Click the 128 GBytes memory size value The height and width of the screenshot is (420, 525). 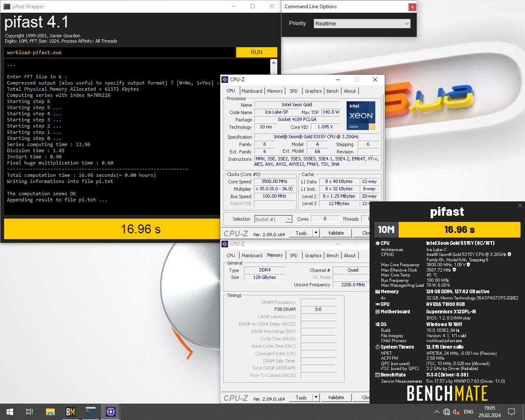(x=265, y=277)
